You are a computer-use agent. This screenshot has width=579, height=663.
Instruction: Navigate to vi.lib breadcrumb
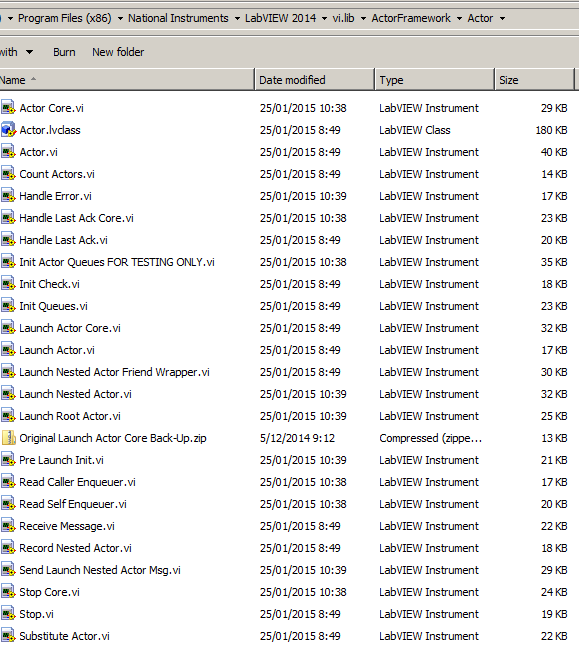click(343, 18)
